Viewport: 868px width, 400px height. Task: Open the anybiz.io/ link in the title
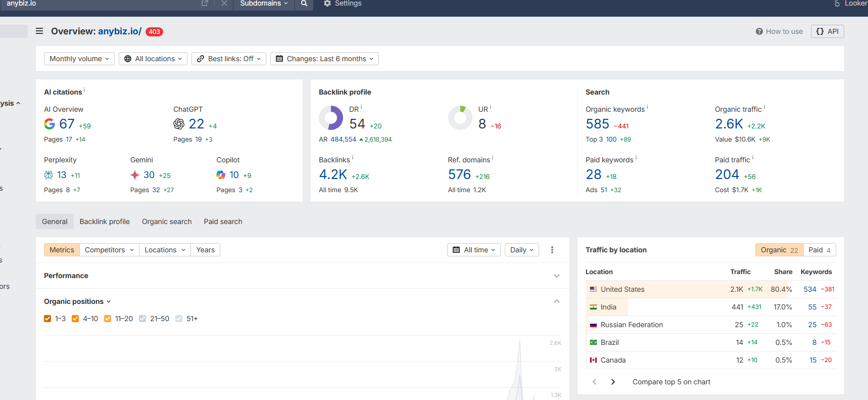tap(120, 31)
